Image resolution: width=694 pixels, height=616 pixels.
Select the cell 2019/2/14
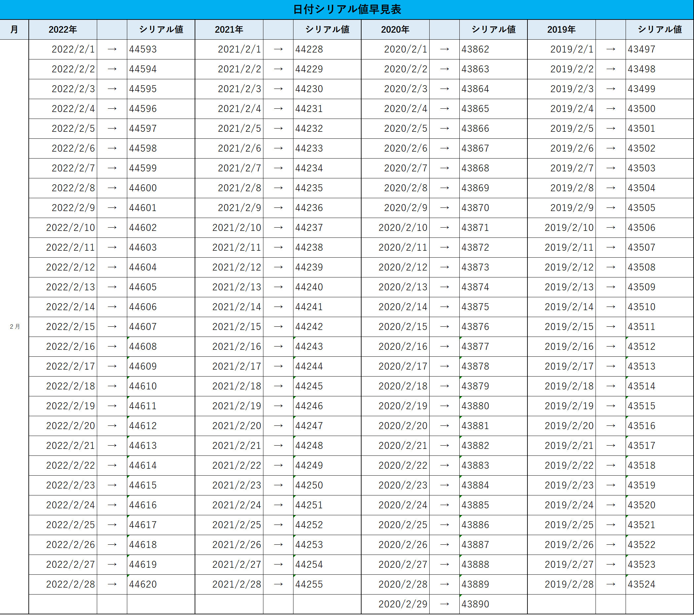561,307
